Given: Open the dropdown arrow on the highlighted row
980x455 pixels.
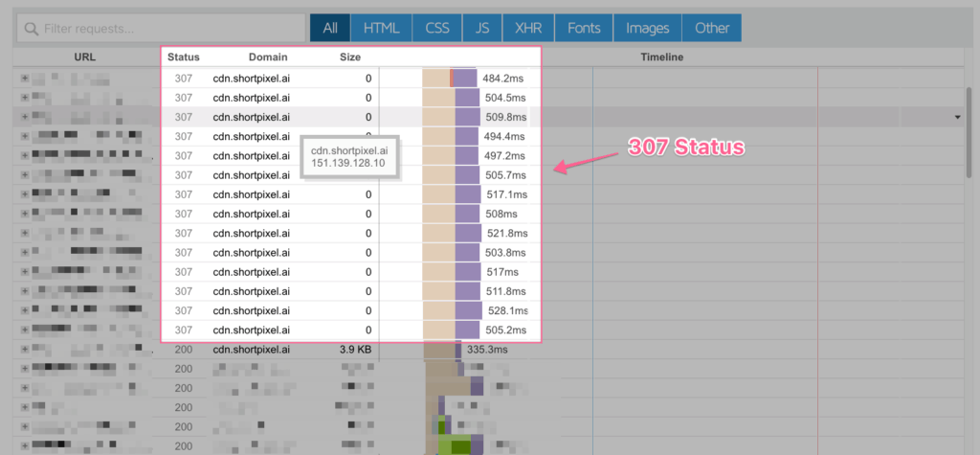Looking at the screenshot, I should 957,117.
